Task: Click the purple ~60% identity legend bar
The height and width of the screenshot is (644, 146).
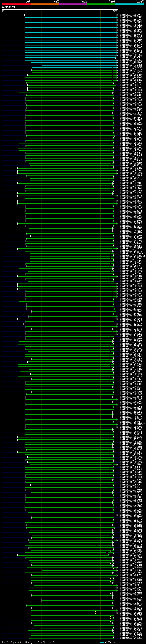Action: tap(73, 4)
